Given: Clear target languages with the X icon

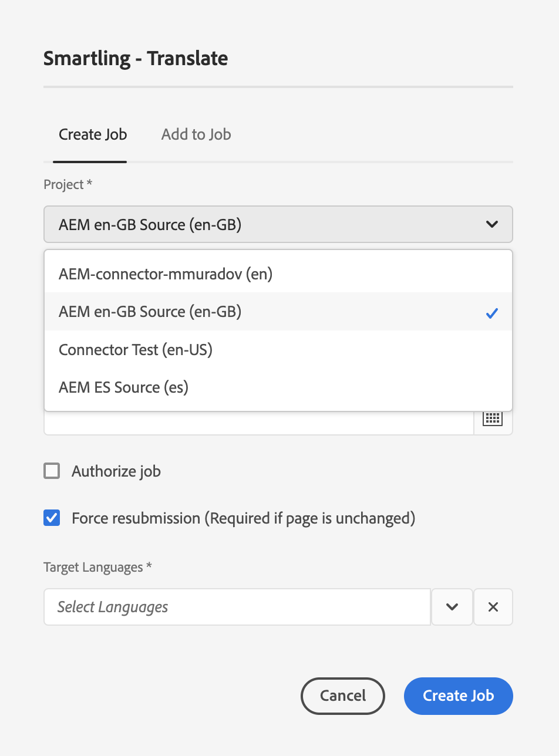Looking at the screenshot, I should 493,607.
